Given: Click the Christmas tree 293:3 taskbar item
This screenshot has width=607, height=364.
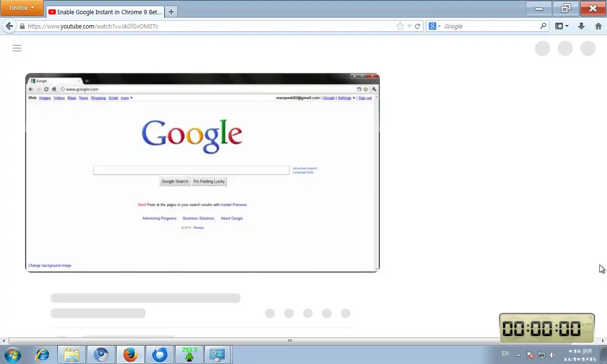Looking at the screenshot, I should click(x=189, y=355).
